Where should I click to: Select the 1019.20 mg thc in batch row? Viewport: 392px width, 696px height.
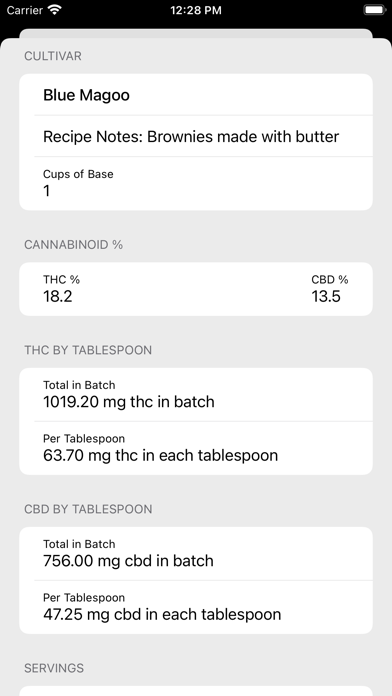pos(196,395)
